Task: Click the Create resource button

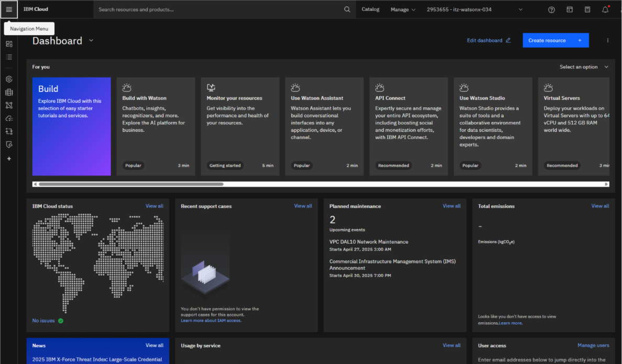Action: [556, 40]
